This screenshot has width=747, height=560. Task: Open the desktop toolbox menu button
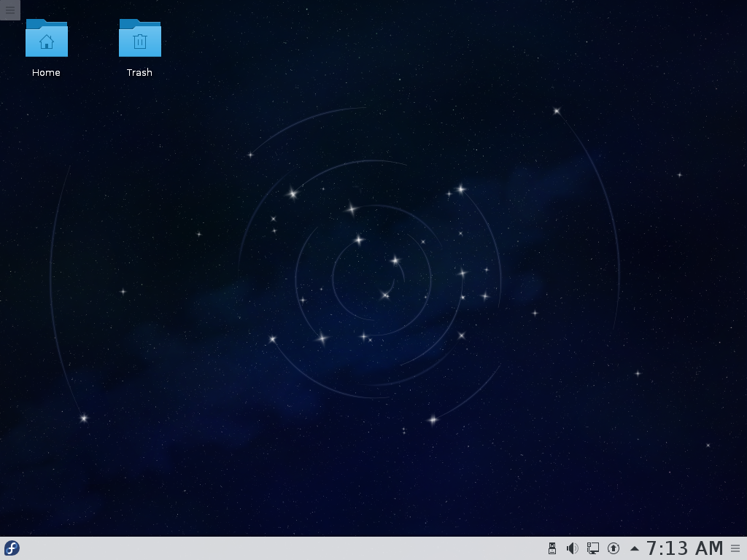[x=10, y=10]
